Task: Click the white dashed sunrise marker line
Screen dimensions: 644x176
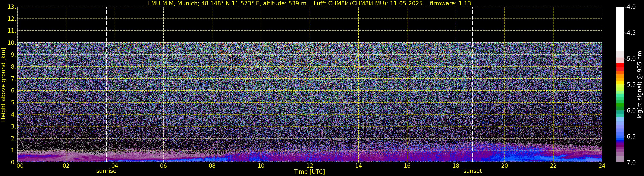Action: (107, 85)
